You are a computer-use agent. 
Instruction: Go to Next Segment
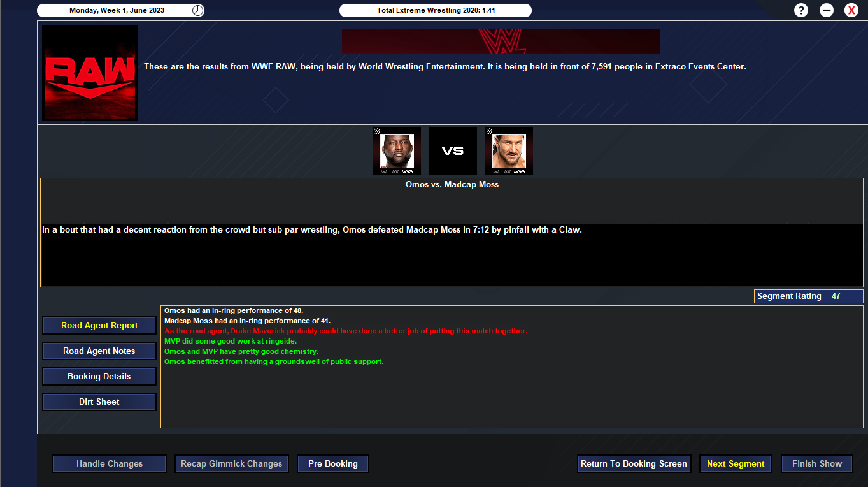click(x=736, y=463)
